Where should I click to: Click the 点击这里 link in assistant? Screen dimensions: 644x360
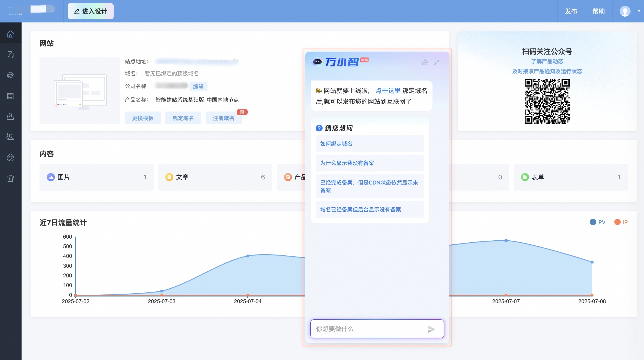388,91
